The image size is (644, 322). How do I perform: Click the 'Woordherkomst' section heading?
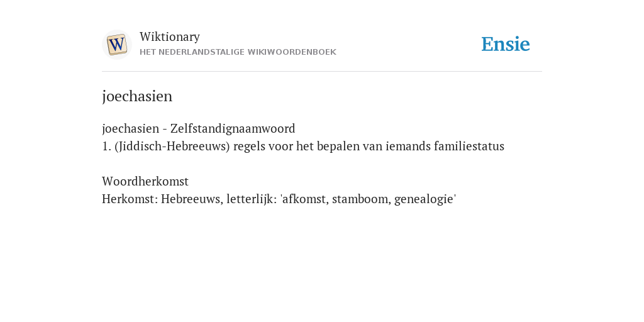tap(145, 181)
